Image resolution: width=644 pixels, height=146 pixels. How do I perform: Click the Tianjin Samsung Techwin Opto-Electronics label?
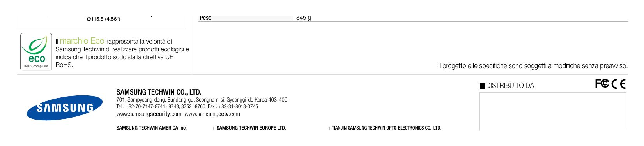pos(386,128)
